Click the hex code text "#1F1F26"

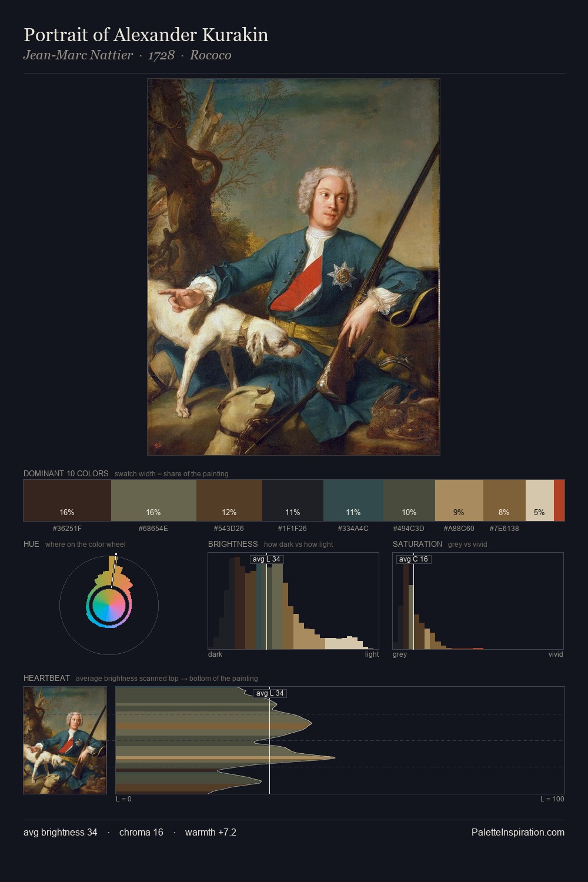point(293,529)
